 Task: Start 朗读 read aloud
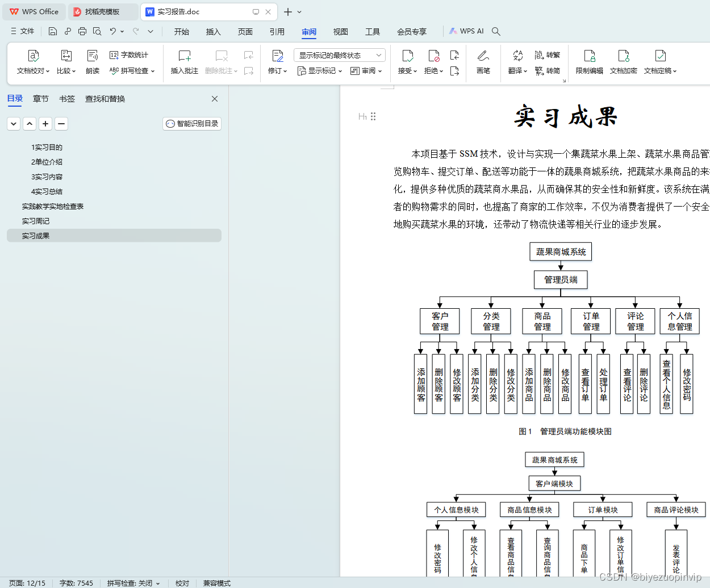93,62
